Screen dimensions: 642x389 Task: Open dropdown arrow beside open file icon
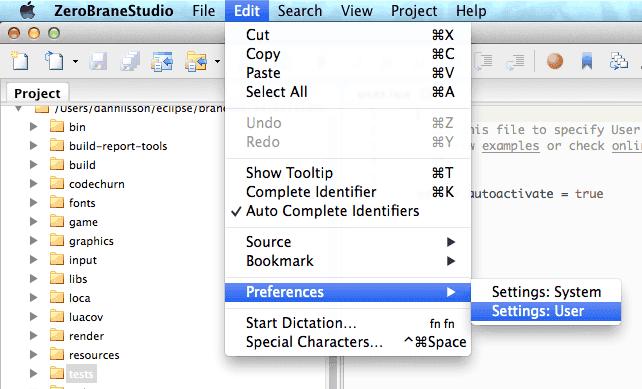point(75,62)
